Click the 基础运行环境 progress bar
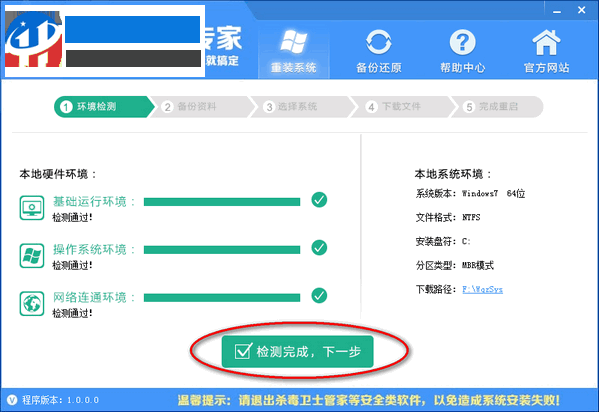599x412 pixels. coord(222,202)
